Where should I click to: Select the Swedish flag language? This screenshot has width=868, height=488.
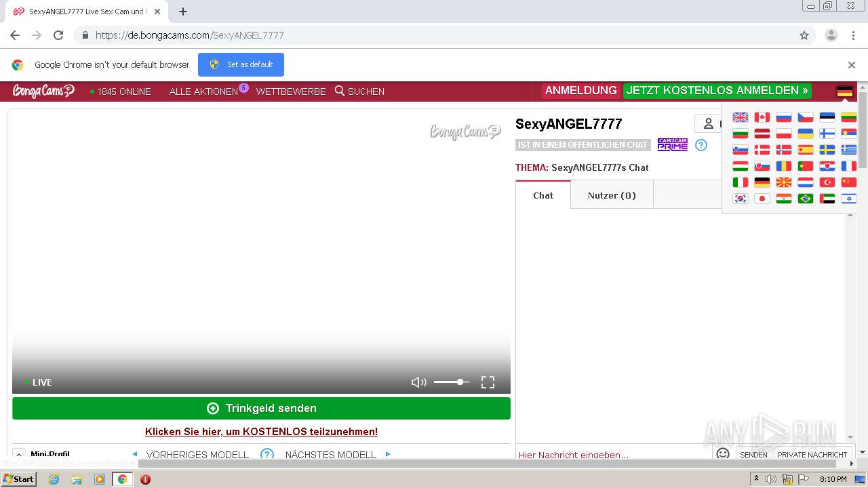point(827,150)
